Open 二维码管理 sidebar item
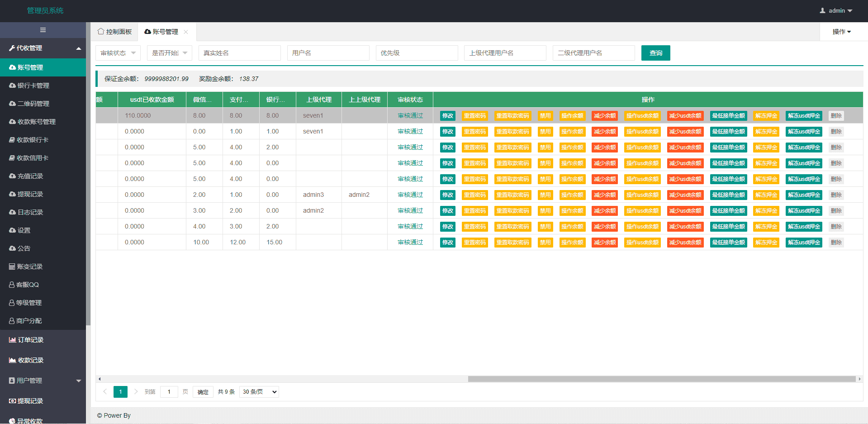This screenshot has width=868, height=424. (33, 104)
